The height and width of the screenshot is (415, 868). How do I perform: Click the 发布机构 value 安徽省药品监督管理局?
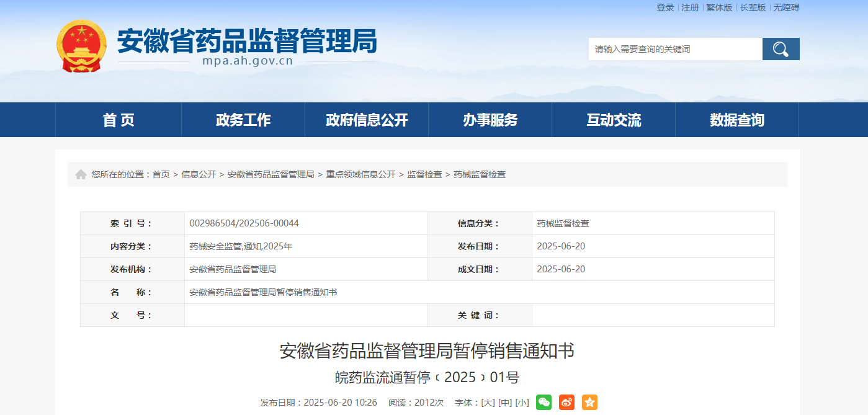tap(233, 269)
